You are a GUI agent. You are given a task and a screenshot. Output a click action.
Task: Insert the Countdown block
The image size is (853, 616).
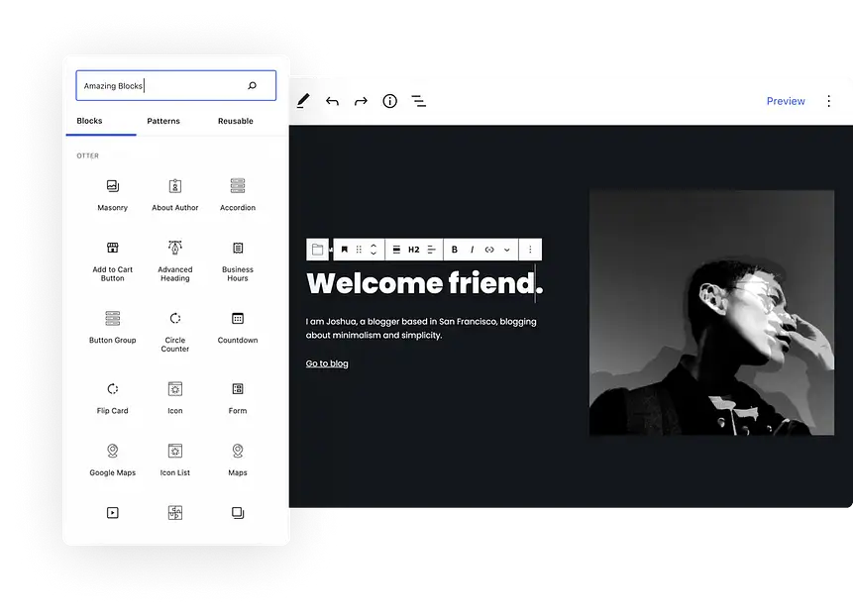coord(237,327)
